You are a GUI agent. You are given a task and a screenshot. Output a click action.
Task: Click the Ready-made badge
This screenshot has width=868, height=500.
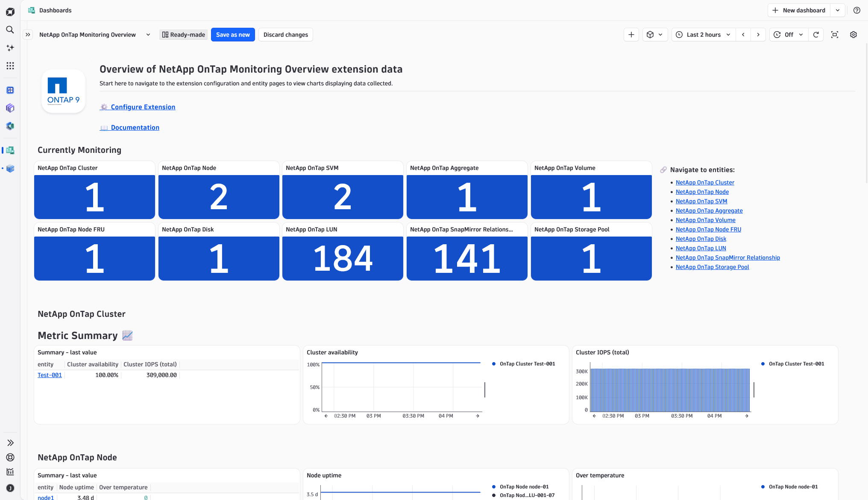tap(184, 35)
